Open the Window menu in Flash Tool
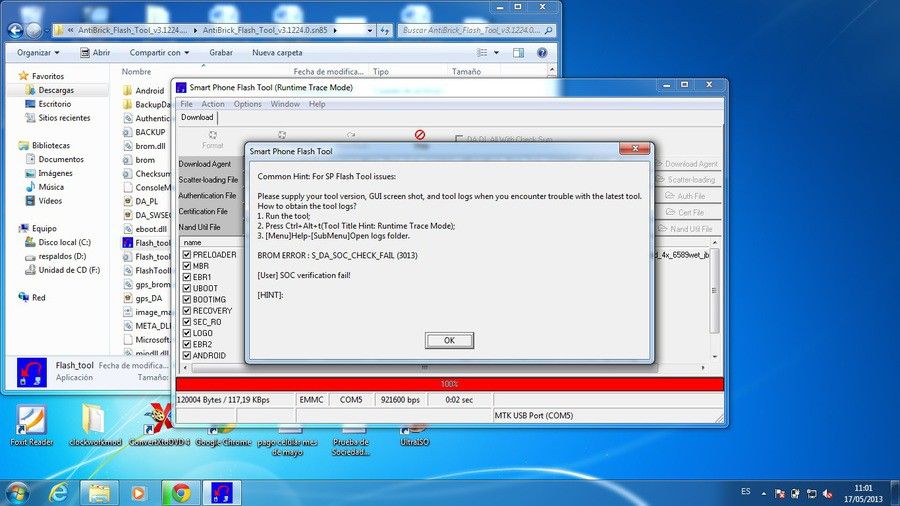 click(285, 104)
